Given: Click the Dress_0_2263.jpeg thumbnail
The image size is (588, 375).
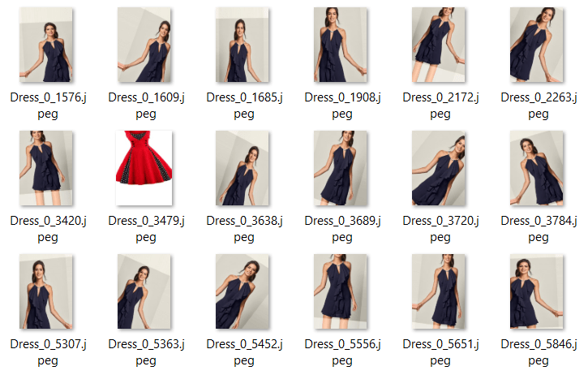Looking at the screenshot, I should click(537, 45).
